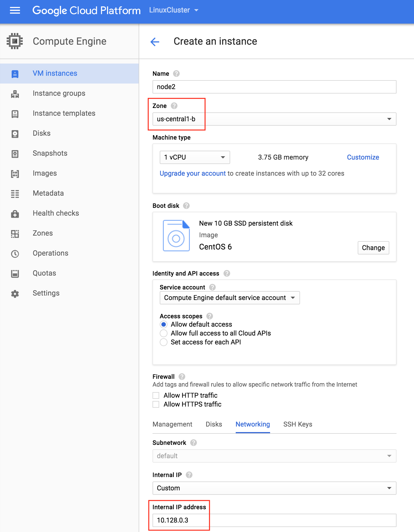Click the Images sidebar icon

pos(15,174)
